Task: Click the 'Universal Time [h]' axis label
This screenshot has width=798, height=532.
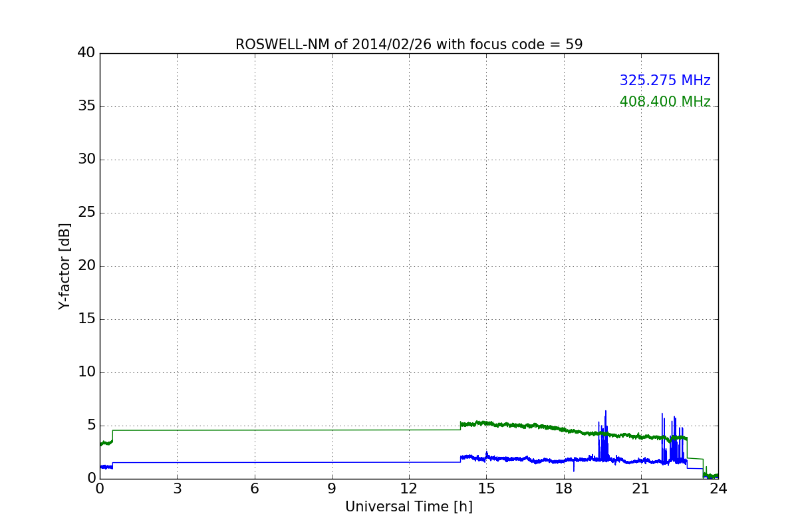Action: [409, 507]
